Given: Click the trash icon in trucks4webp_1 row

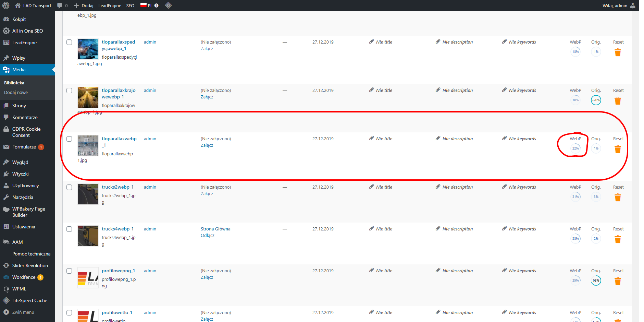Looking at the screenshot, I should 618,239.
